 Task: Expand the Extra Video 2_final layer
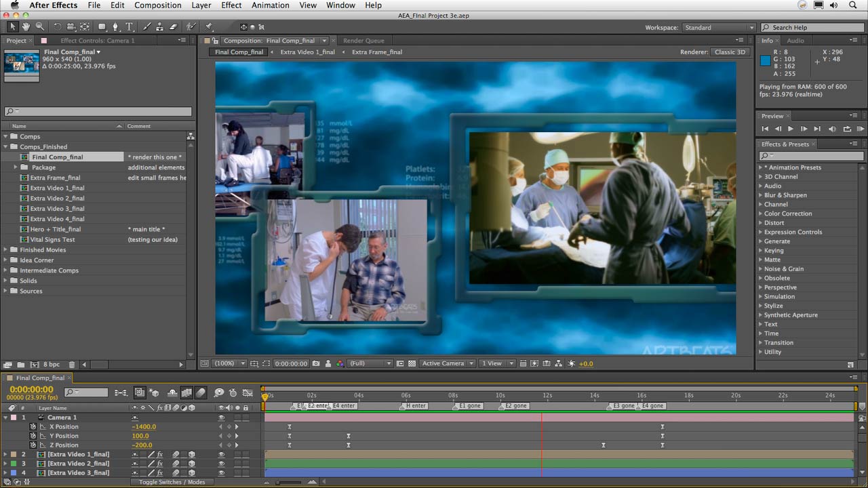(5, 464)
